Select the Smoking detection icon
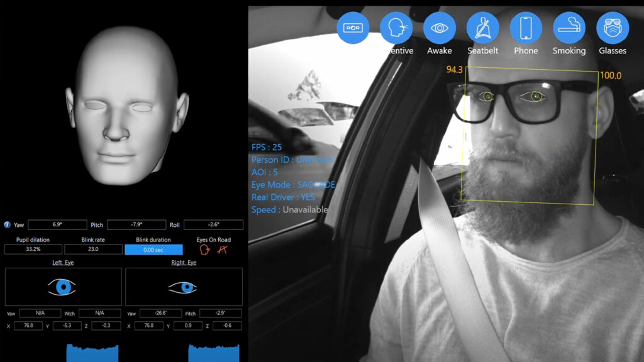The width and height of the screenshot is (644, 362). click(x=569, y=28)
